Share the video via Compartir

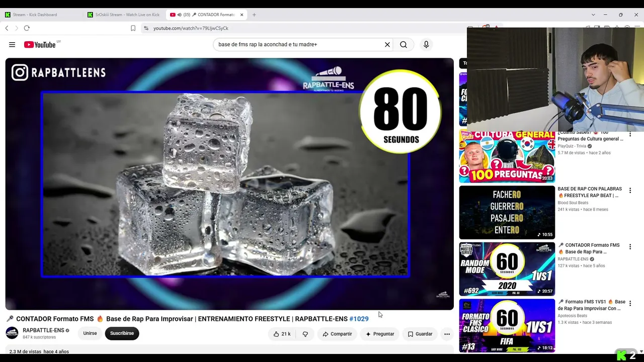337,334
